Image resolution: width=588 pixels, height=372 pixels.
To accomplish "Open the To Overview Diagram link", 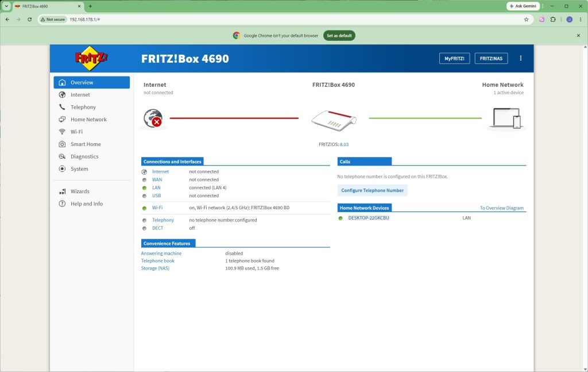I will click(502, 208).
